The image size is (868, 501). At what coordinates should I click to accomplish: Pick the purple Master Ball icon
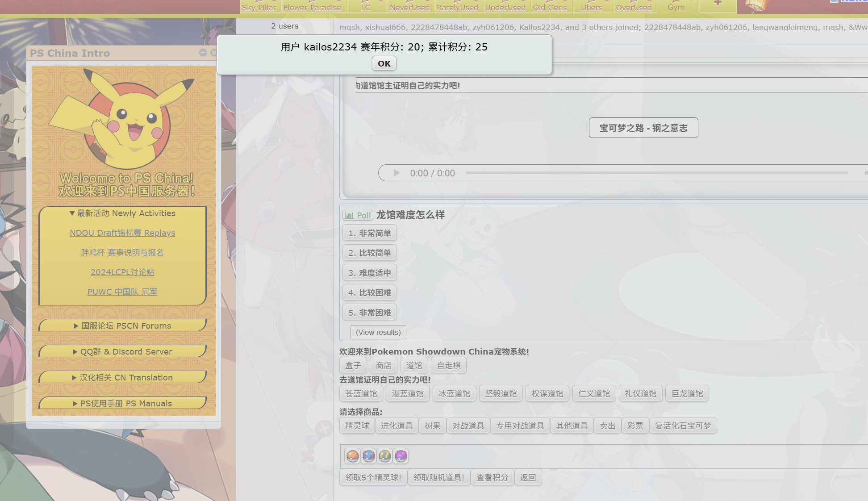click(x=401, y=456)
